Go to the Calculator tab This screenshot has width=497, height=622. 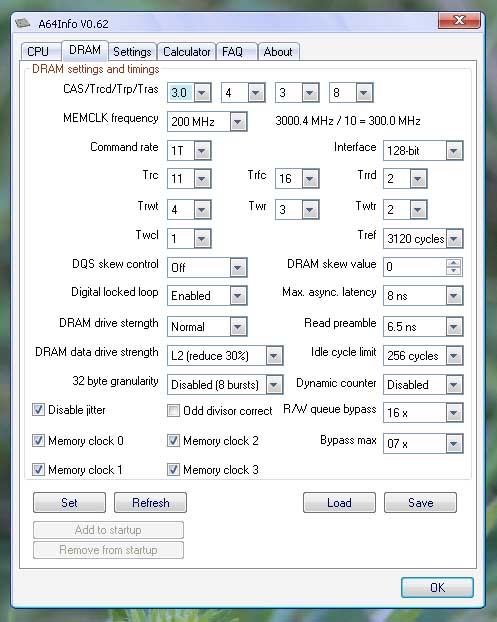186,52
